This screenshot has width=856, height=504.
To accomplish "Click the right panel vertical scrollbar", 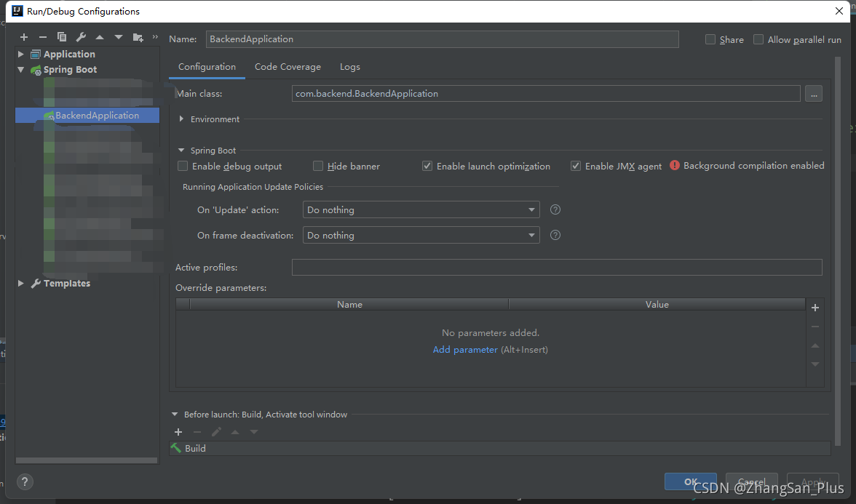I will click(838, 251).
